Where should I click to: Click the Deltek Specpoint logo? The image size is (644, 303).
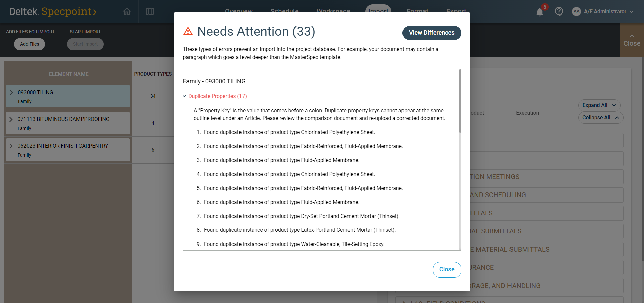point(53,12)
